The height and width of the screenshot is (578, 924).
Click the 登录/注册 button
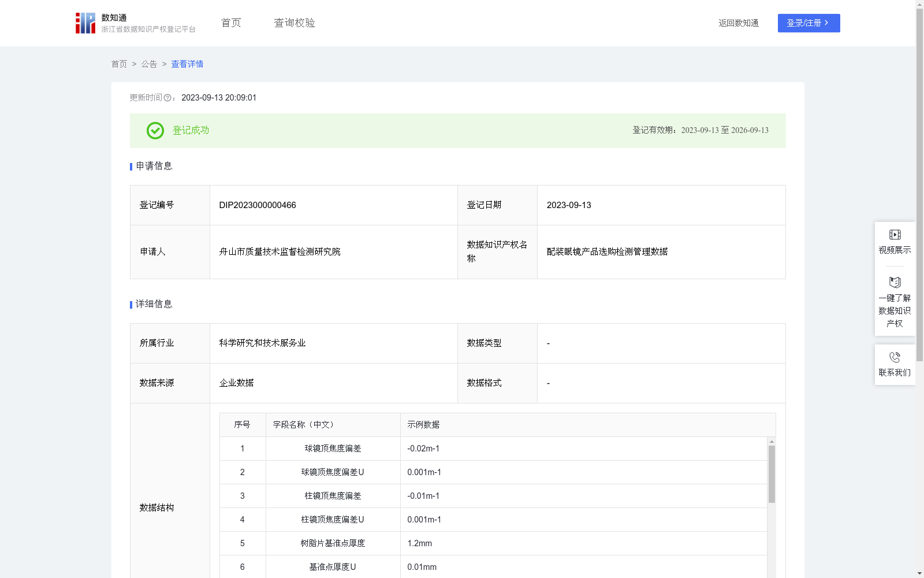pos(808,23)
